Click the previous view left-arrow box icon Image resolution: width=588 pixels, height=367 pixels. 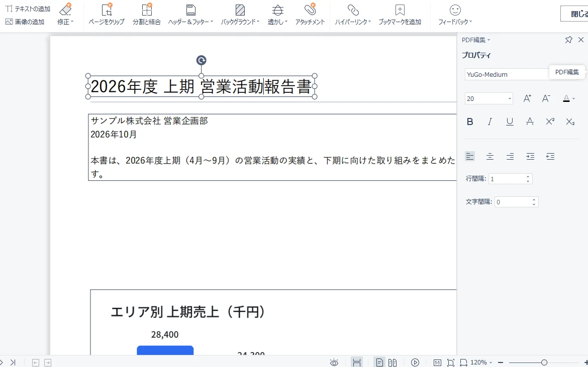coord(36,362)
